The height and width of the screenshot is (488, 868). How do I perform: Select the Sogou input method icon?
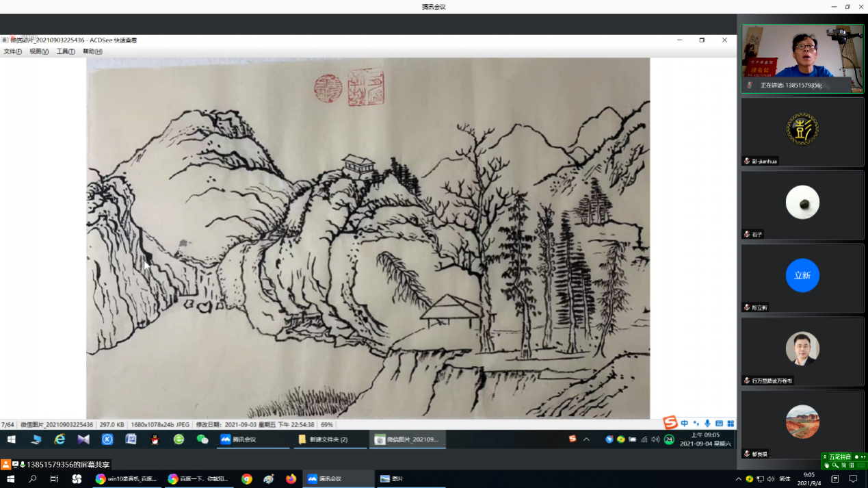point(669,423)
